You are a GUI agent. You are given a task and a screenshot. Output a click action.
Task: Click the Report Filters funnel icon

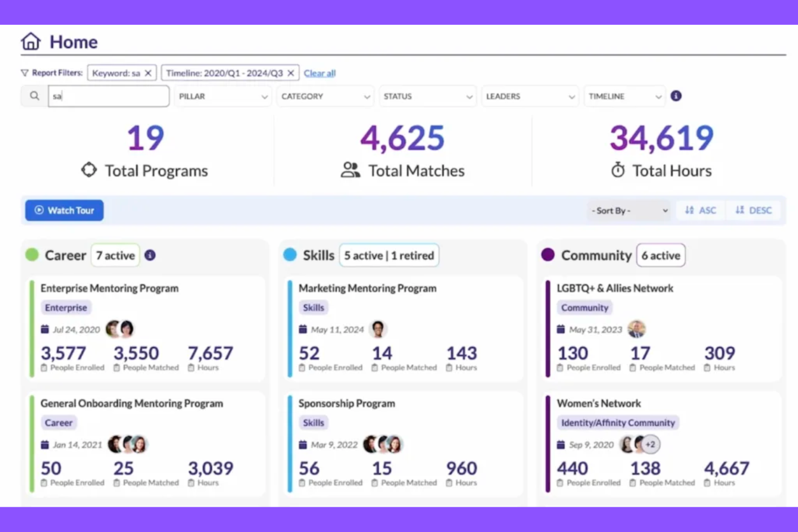tap(25, 72)
